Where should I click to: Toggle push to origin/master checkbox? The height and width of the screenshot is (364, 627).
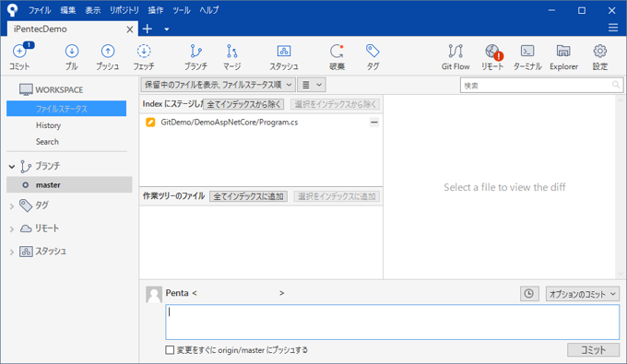170,350
